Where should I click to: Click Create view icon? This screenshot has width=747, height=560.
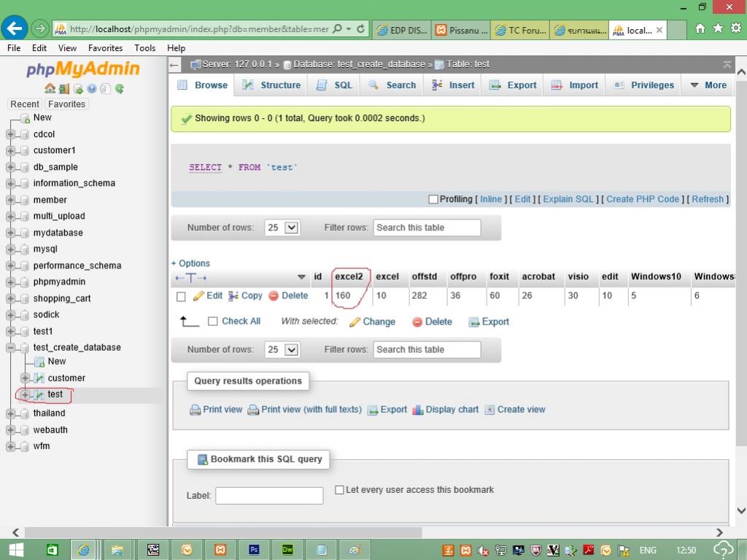pyautogui.click(x=489, y=410)
